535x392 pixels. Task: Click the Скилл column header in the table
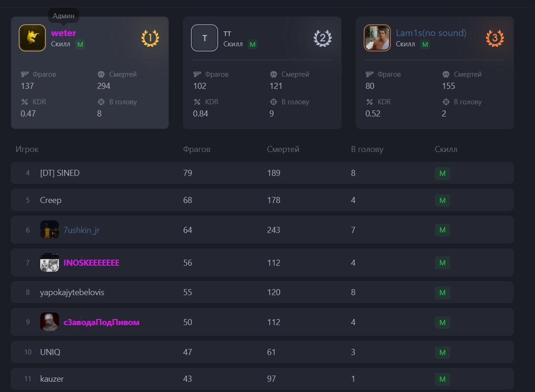(446, 149)
